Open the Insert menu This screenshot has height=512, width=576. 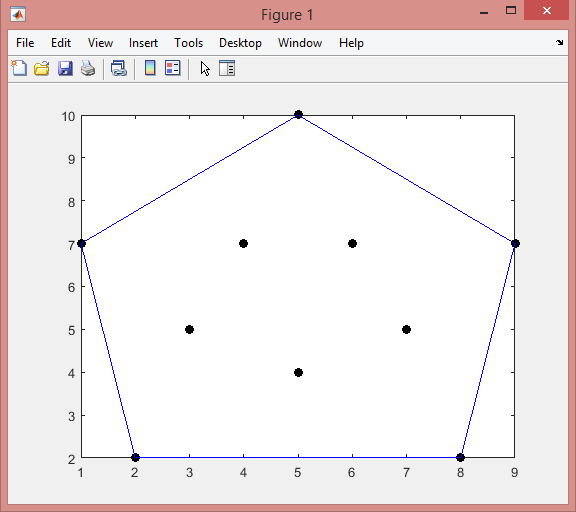point(143,43)
